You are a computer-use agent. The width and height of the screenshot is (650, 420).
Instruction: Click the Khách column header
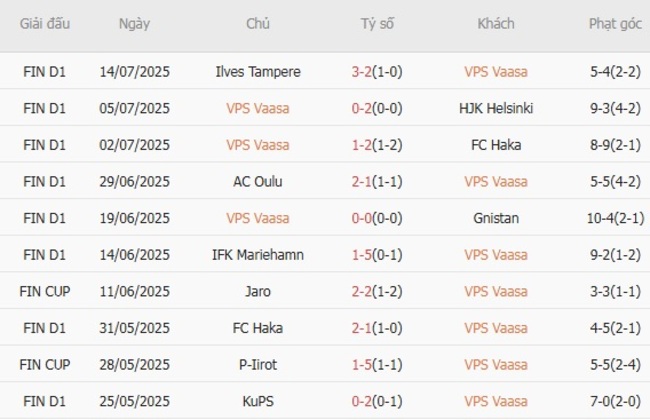pos(496,24)
